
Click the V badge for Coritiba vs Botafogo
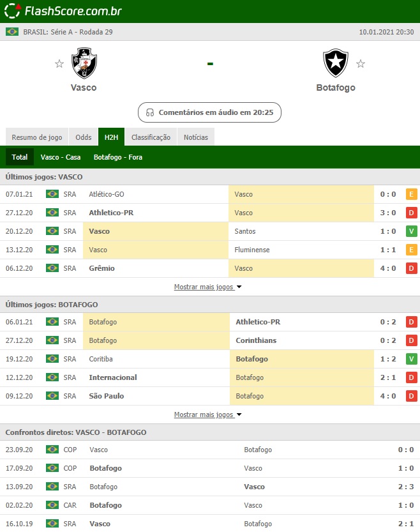(x=412, y=359)
